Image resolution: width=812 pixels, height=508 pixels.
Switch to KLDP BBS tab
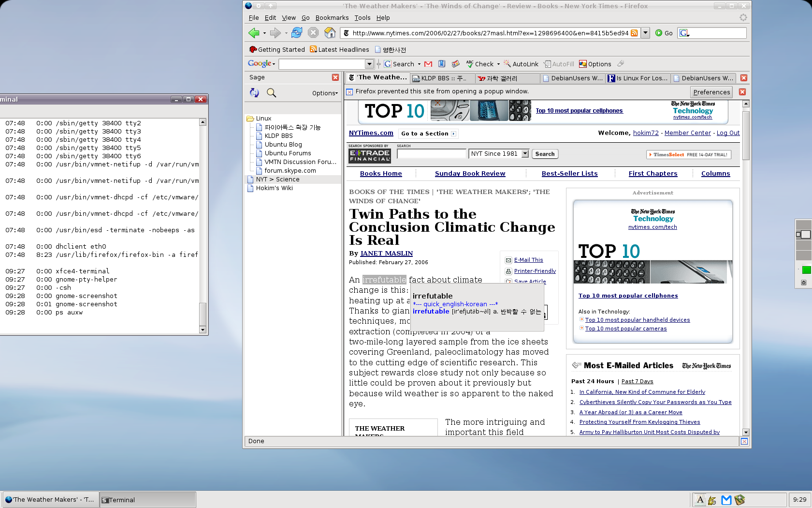click(443, 78)
